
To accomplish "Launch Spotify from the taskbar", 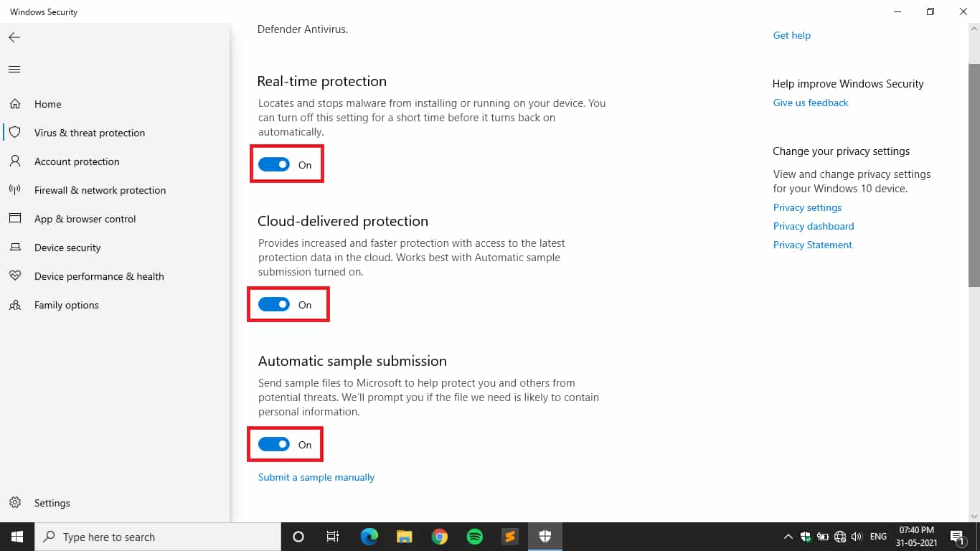I will click(474, 536).
